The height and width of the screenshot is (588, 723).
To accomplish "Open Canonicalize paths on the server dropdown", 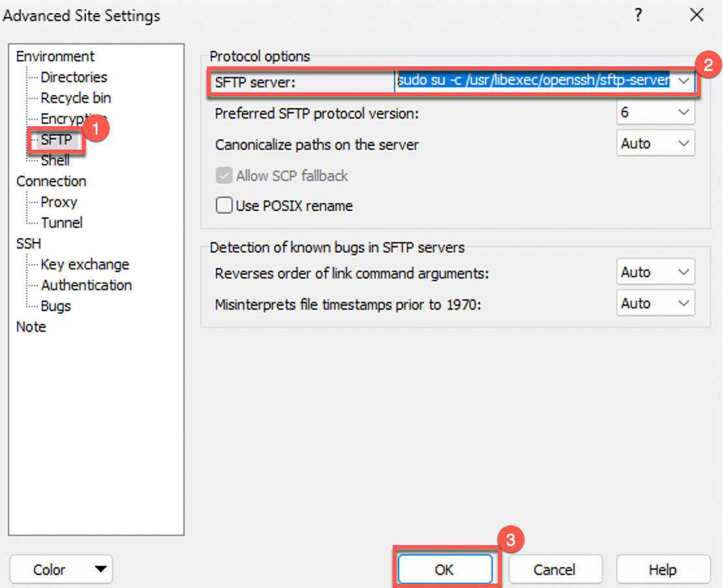I will 655,144.
